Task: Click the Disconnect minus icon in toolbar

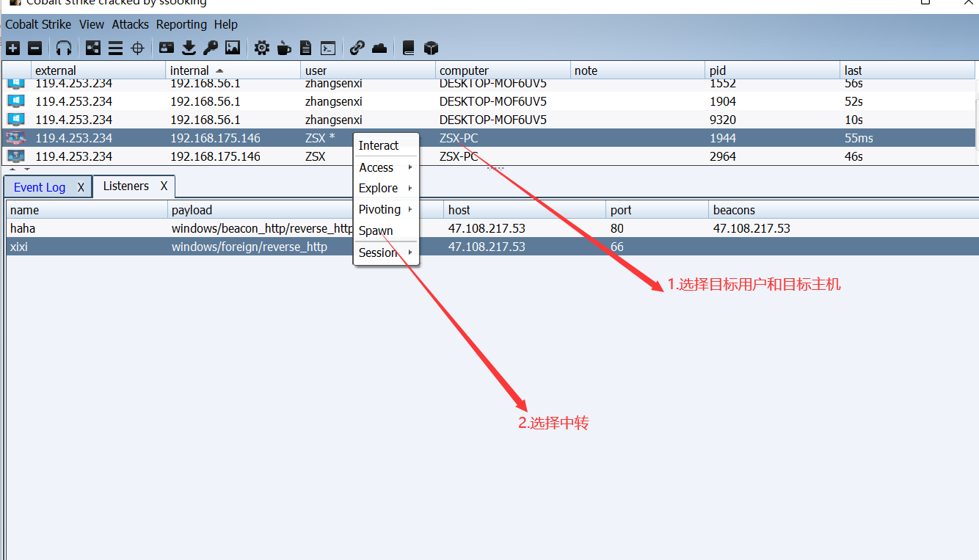Action: coord(34,48)
